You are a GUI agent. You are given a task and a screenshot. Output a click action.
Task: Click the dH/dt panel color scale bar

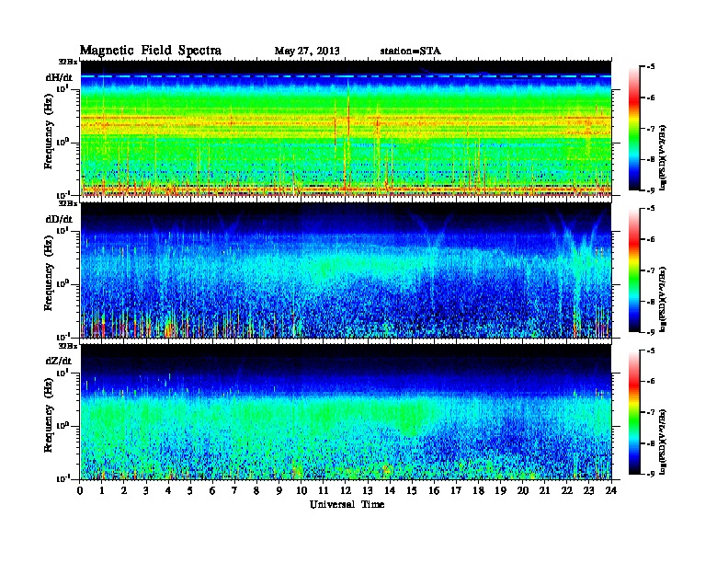[634, 129]
